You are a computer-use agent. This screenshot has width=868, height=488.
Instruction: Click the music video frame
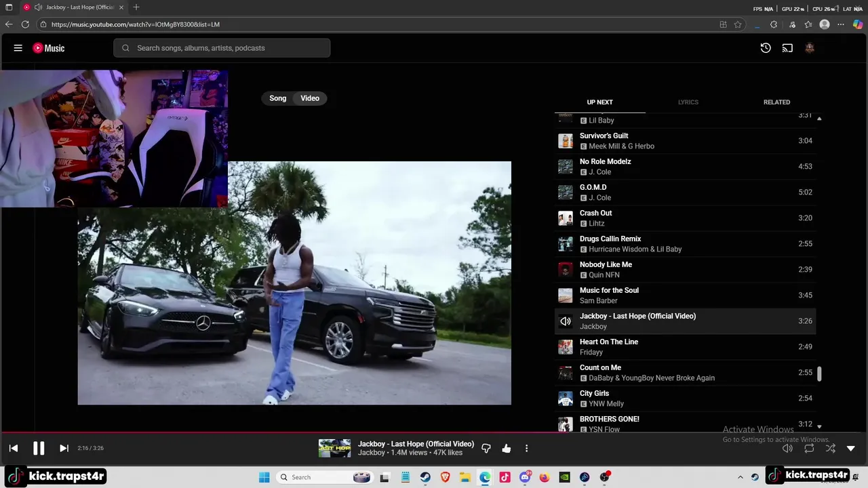coord(294,283)
